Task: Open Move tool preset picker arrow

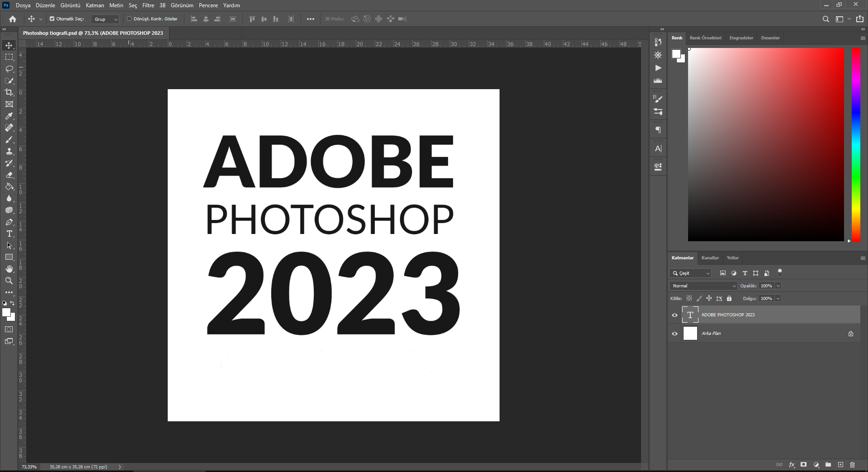Action: (x=41, y=19)
